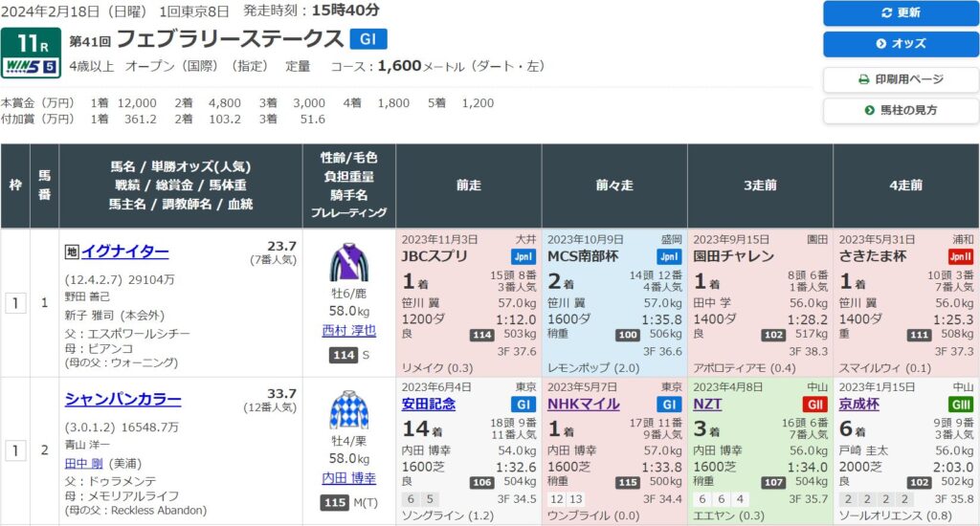The width and height of the screenshot is (980, 526).
Task: Click winner text レモンポップ (2.0)
Action: [x=593, y=368]
